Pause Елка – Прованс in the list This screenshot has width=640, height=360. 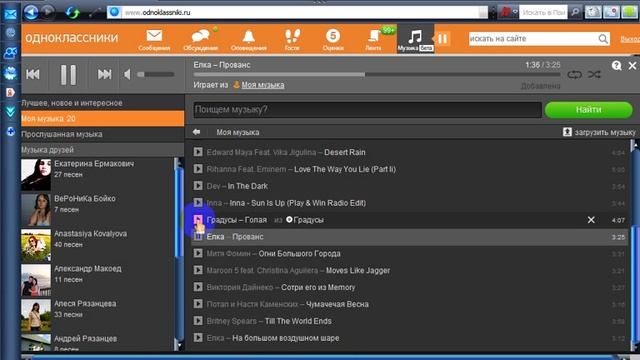point(198,236)
